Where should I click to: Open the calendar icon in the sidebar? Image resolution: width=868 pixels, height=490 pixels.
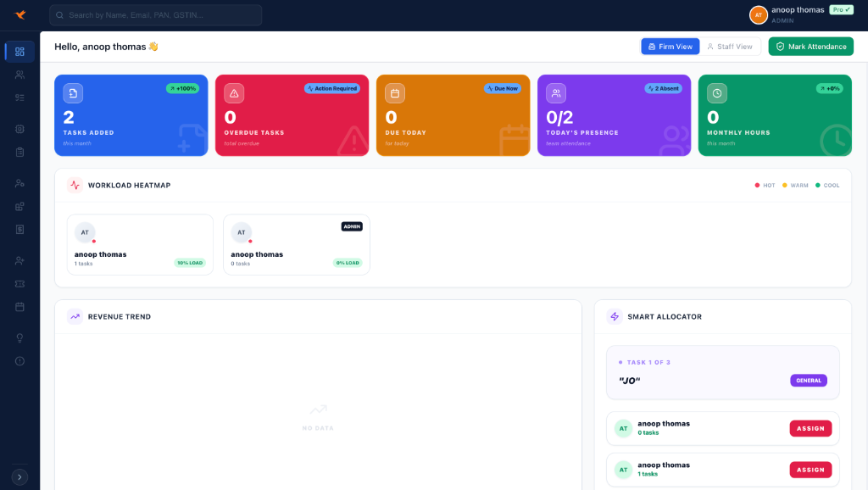[19, 307]
